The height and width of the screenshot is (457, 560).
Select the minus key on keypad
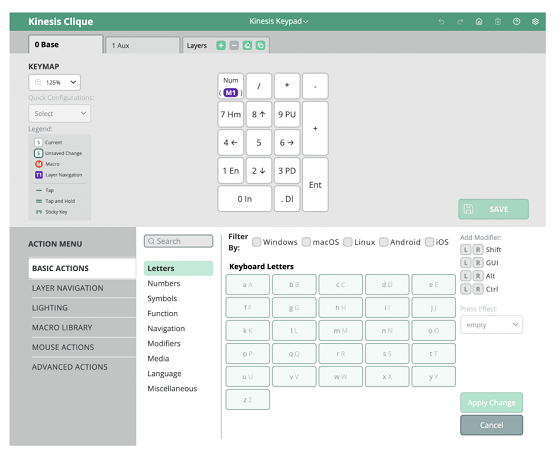tap(315, 86)
